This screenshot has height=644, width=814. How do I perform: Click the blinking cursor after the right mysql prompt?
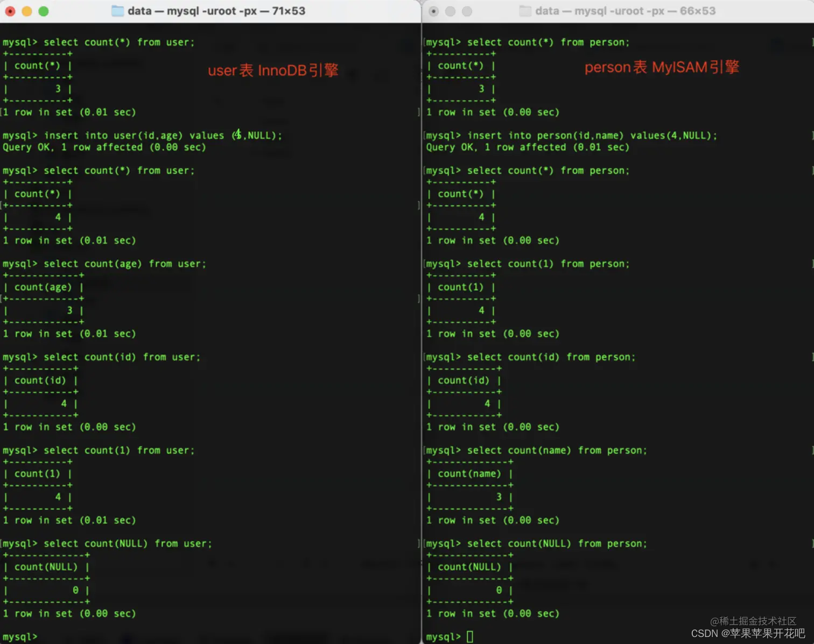point(469,636)
